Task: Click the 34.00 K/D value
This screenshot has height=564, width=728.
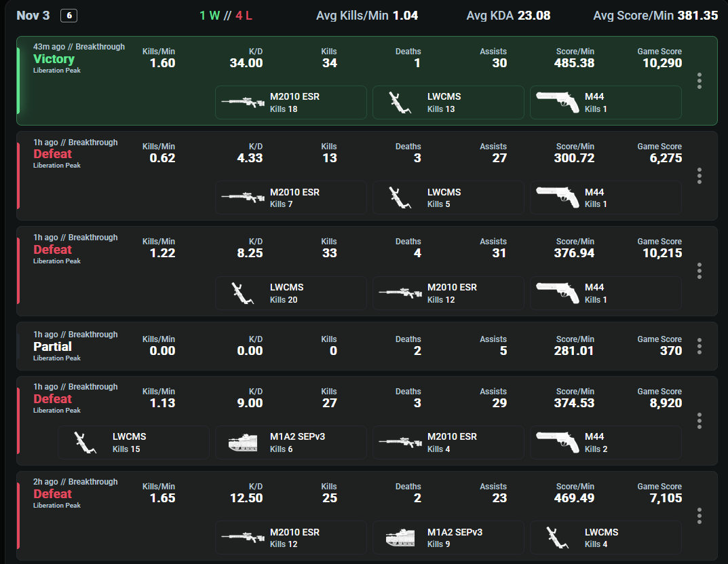Action: (x=246, y=63)
